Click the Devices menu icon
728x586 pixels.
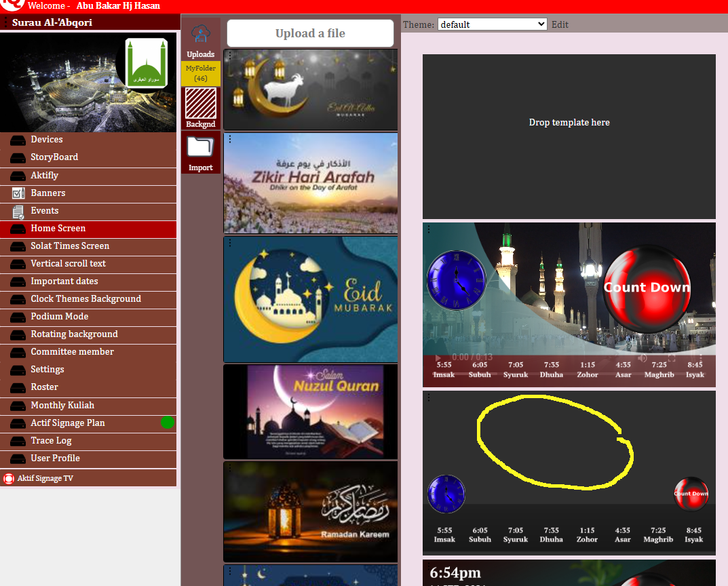tap(18, 140)
